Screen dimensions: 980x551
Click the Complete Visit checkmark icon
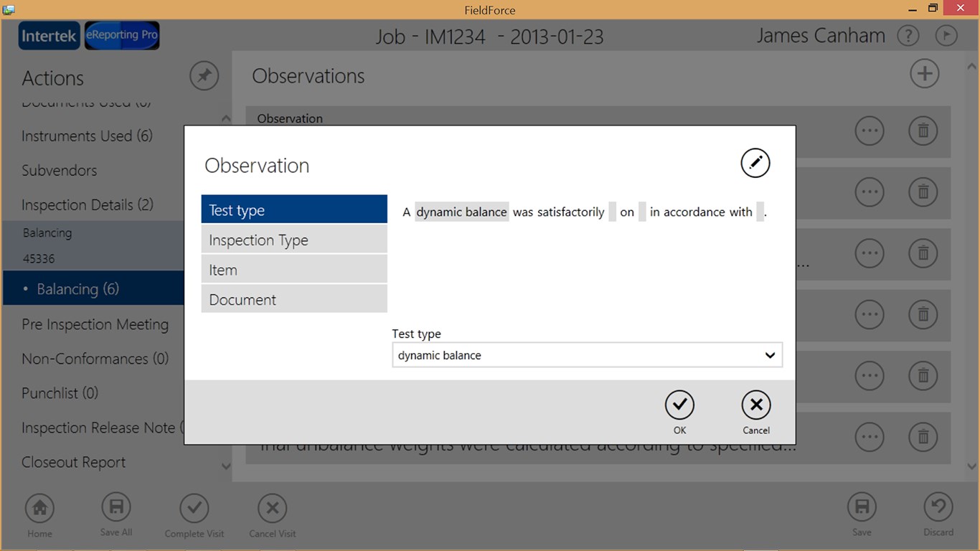pyautogui.click(x=194, y=508)
